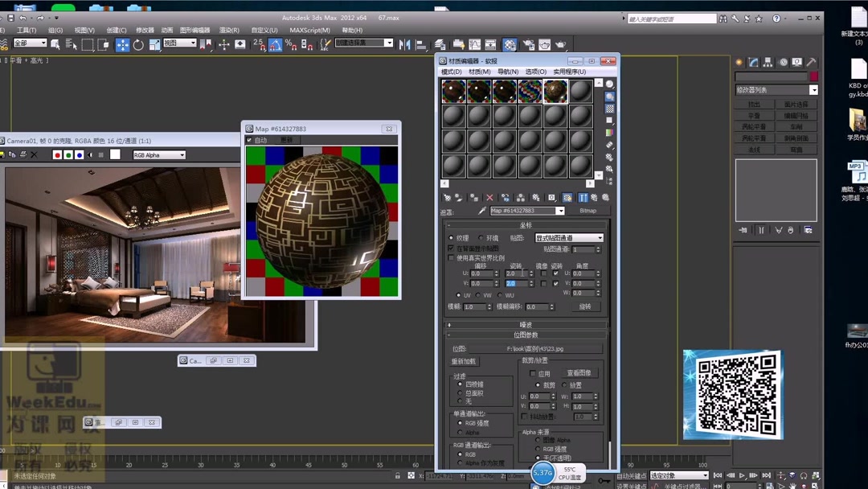868x489 pixels.
Task: Toggle checkered background icon in Material Editor
Action: click(x=610, y=109)
